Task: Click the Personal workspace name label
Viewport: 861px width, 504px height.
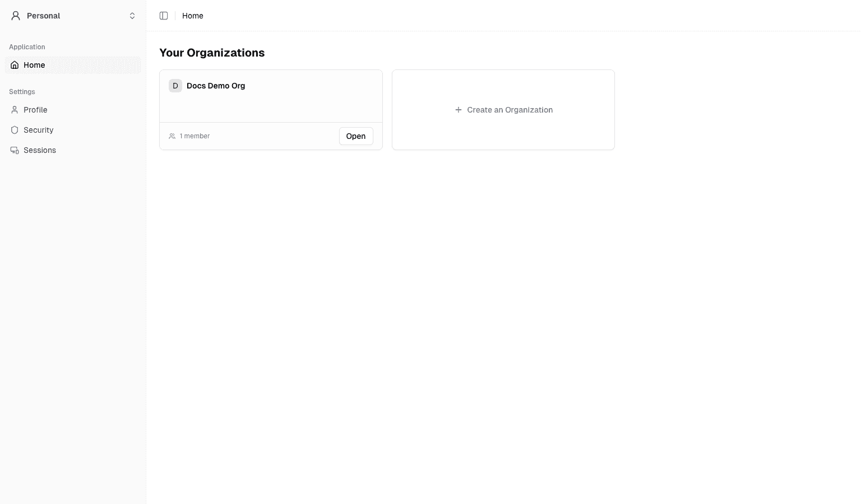Action: 44,16
